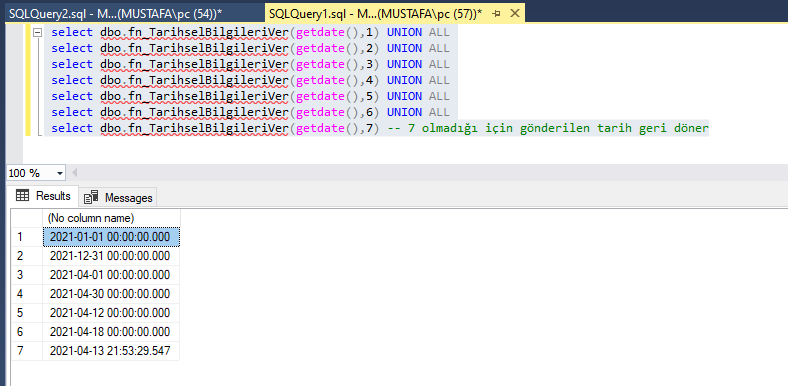Click cell 2021-01-01 00:00:00.000
The width and height of the screenshot is (788, 386).
tap(111, 237)
